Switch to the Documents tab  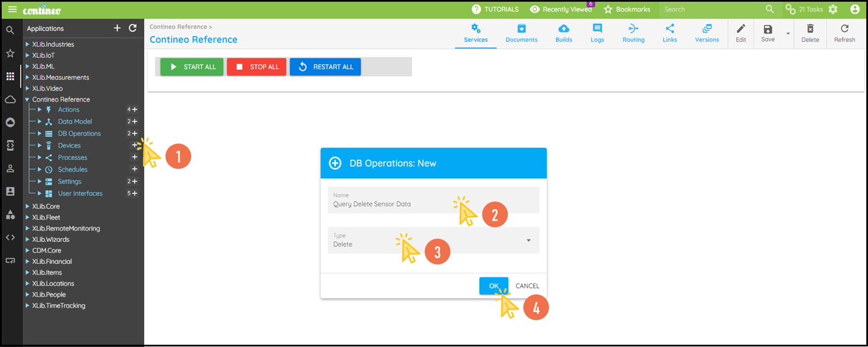click(x=521, y=33)
